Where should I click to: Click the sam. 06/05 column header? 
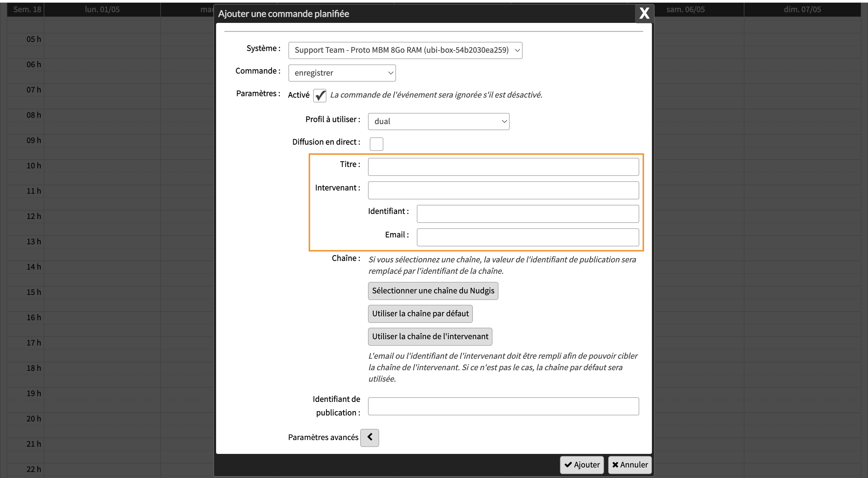tap(685, 9)
